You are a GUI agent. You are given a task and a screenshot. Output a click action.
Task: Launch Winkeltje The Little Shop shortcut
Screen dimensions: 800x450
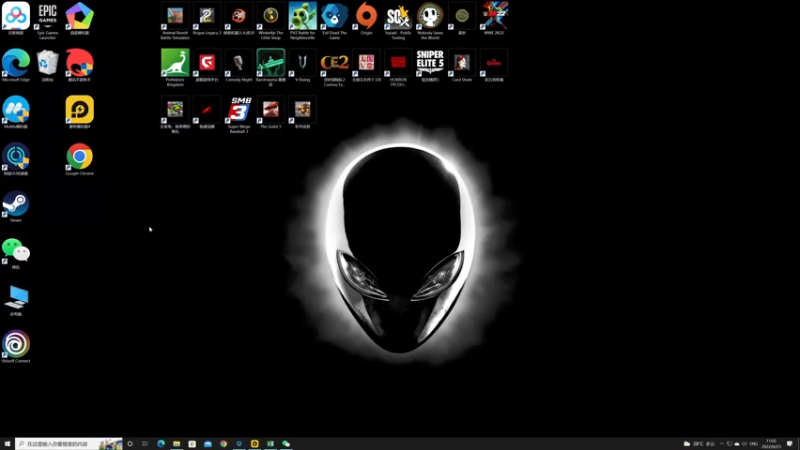click(270, 20)
